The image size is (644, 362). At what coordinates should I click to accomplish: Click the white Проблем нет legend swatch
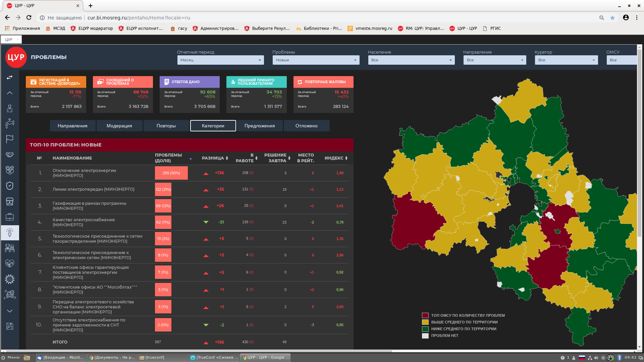[425, 336]
